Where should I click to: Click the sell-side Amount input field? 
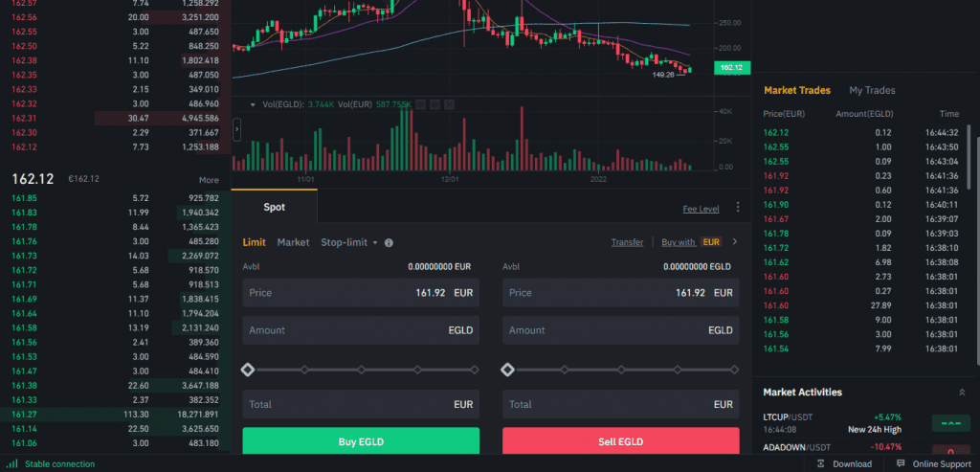620,330
